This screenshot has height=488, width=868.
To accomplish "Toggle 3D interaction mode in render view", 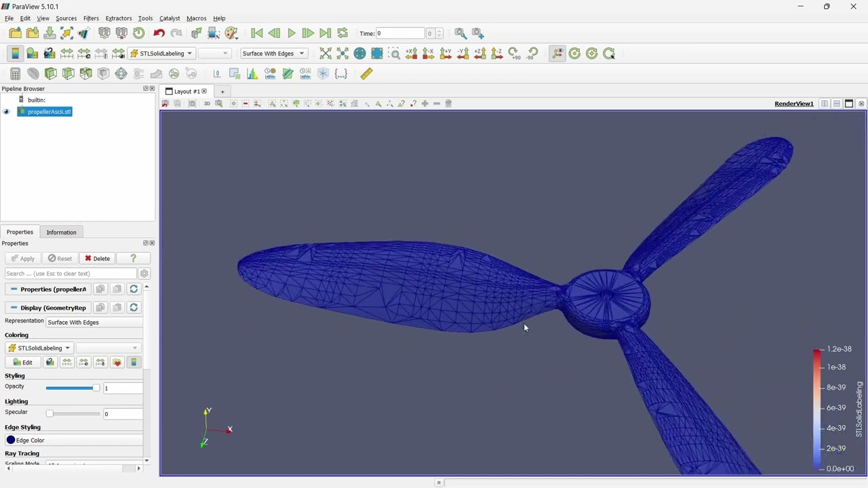I will pos(207,104).
